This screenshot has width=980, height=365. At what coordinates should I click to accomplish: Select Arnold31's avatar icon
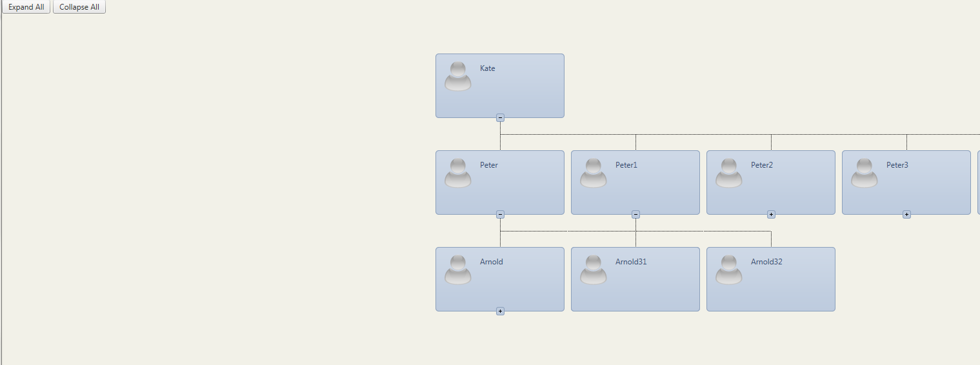[x=594, y=270]
